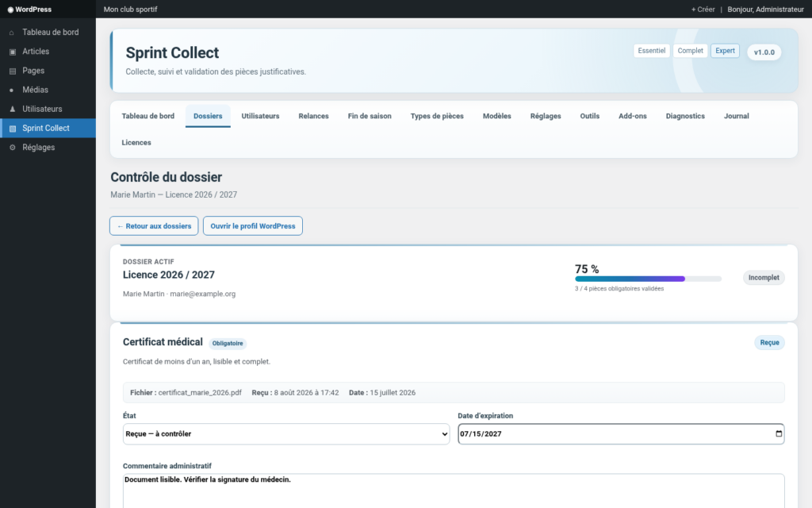Image resolution: width=812 pixels, height=508 pixels.
Task: Open Sprint Collect in sidebar menu
Action: (48, 128)
